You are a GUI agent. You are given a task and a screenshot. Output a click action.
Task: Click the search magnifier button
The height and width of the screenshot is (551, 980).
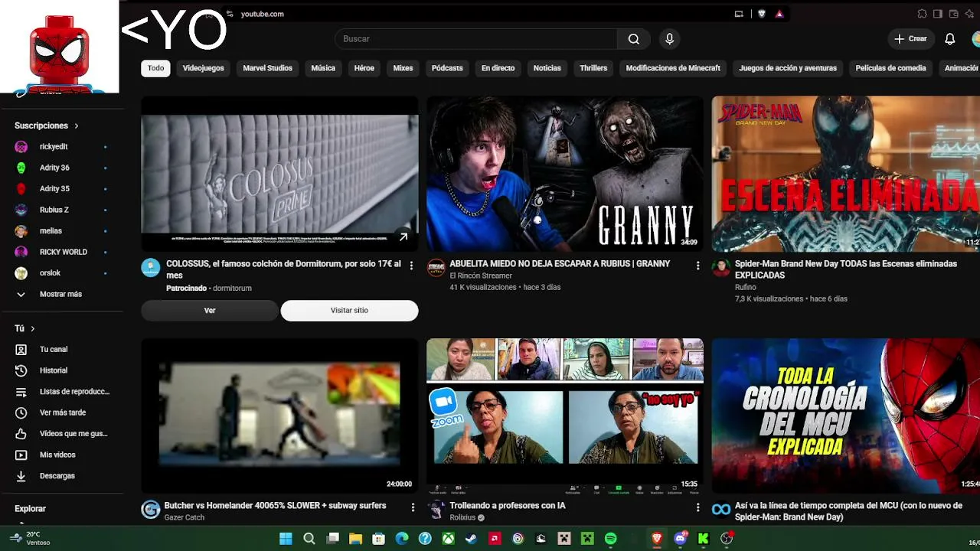click(x=634, y=39)
